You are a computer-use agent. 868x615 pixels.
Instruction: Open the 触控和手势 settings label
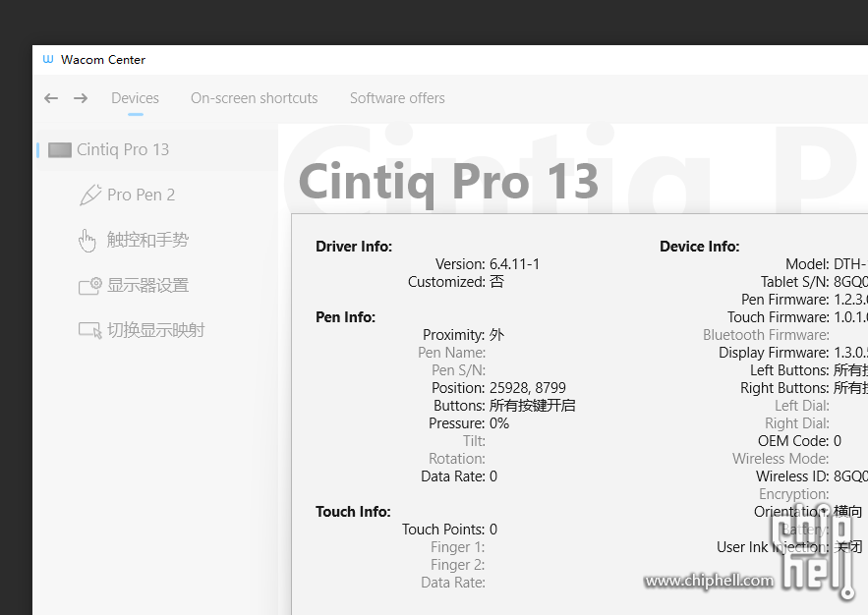tap(147, 241)
